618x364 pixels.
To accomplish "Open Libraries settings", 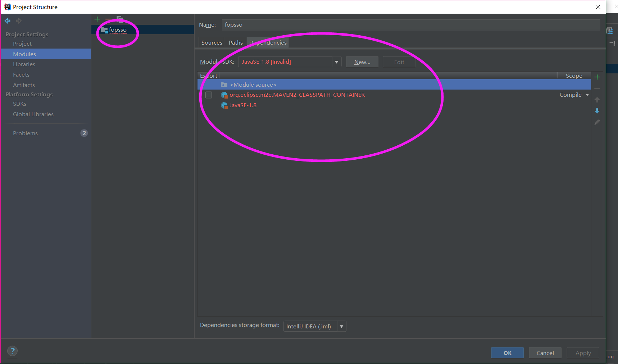I will tap(24, 64).
